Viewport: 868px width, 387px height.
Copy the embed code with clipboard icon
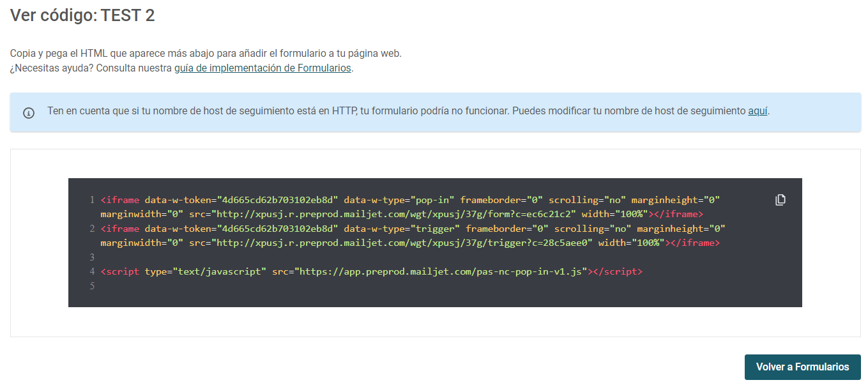point(780,200)
